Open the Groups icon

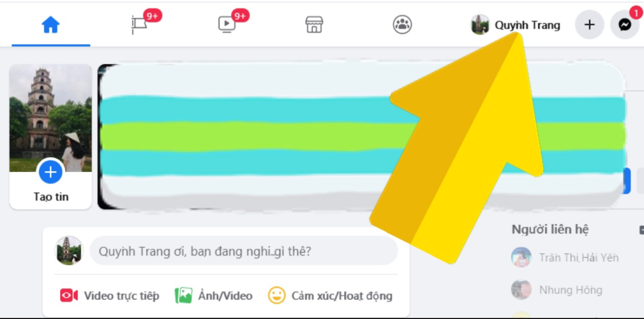pyautogui.click(x=402, y=25)
